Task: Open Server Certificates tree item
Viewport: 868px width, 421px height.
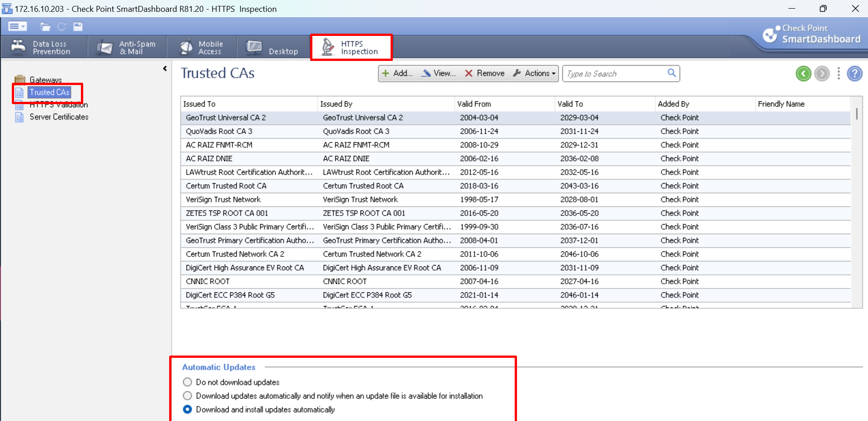Action: [59, 117]
